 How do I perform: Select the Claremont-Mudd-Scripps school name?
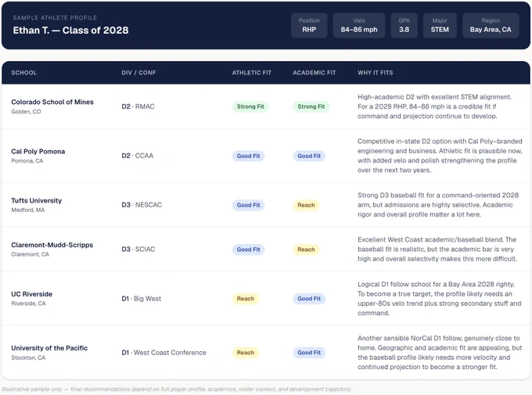pos(52,245)
